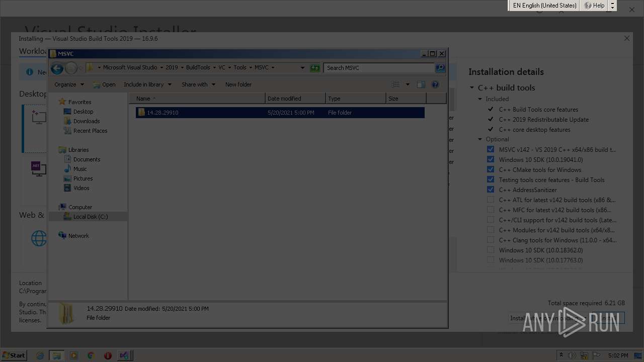
Task: Focus the Search MSVC input field
Action: (x=379, y=68)
